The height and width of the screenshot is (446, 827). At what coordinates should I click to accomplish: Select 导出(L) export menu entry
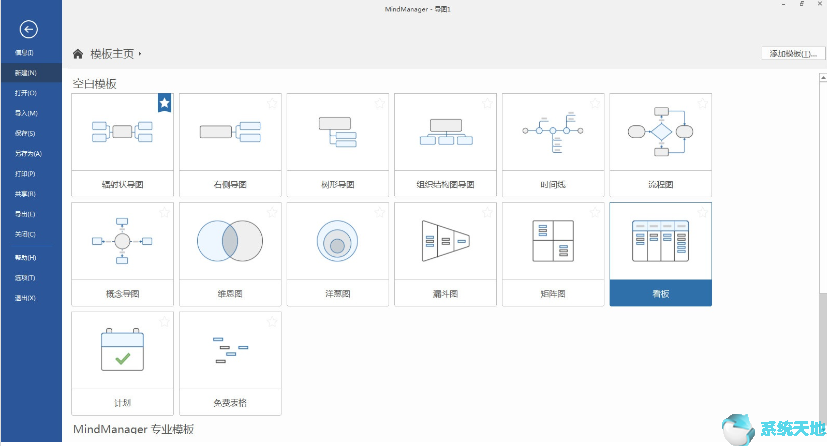(x=25, y=214)
